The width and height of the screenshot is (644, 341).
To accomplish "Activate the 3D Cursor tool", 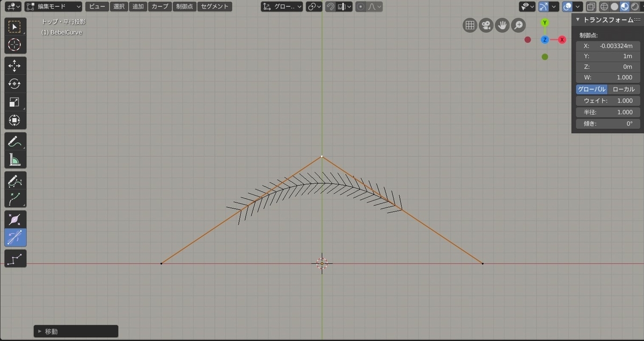I will (x=15, y=45).
